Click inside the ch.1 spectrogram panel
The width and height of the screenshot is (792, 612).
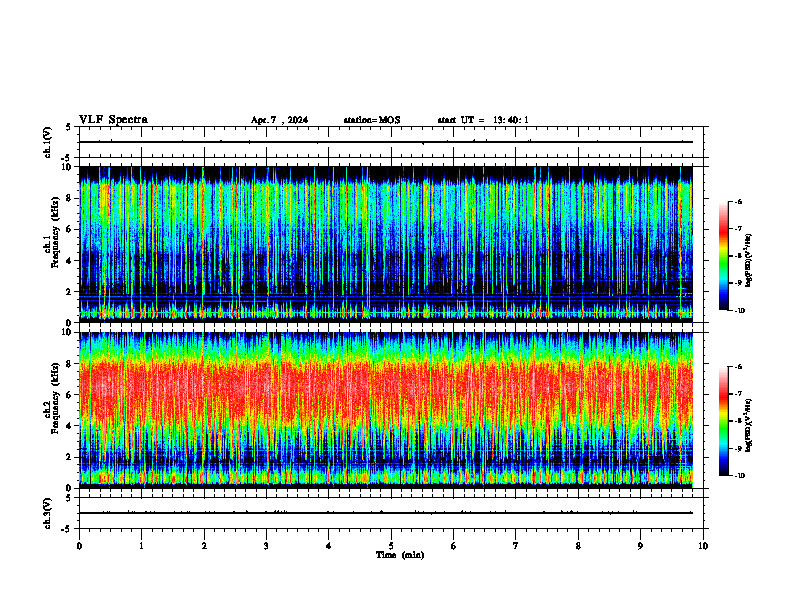pos(386,244)
